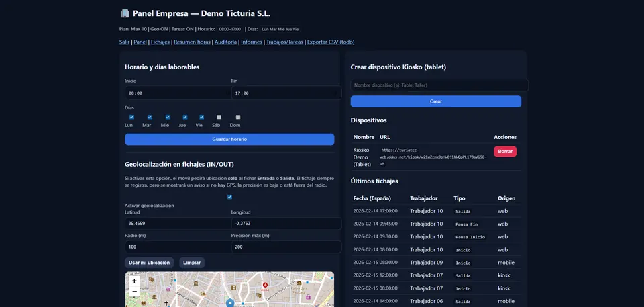Click the Latitud field with 39.4699
This screenshot has height=307, width=644.
tap(178, 224)
